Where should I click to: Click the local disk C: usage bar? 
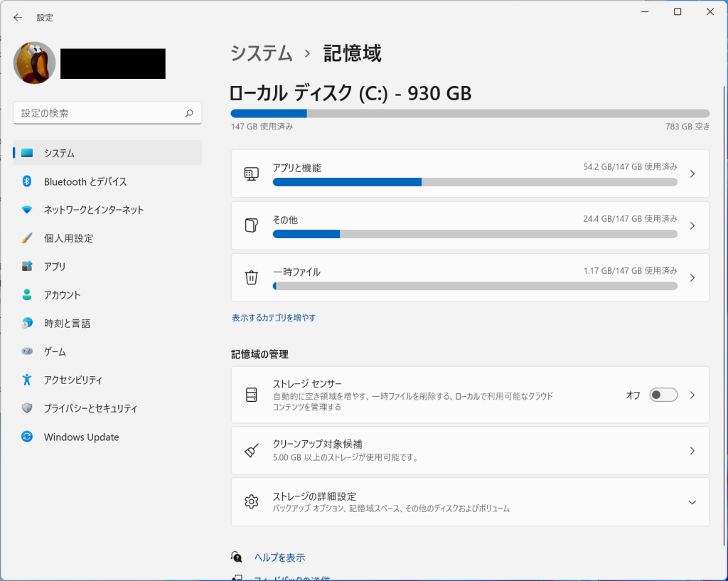(x=470, y=113)
